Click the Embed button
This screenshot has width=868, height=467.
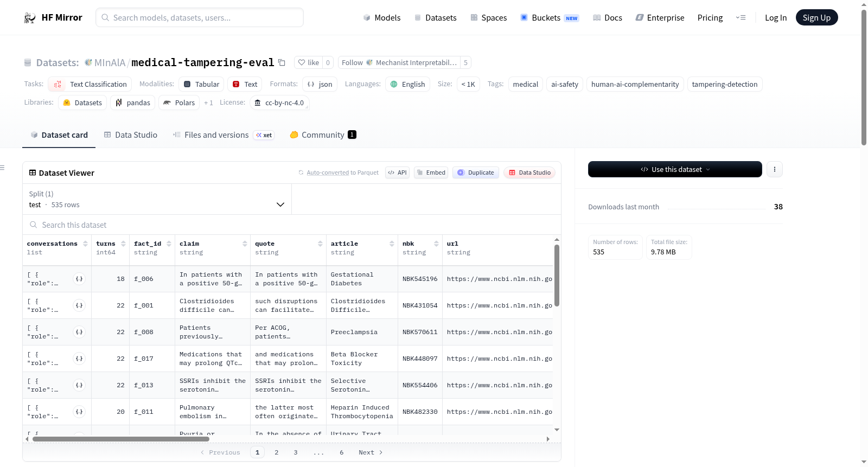pyautogui.click(x=431, y=172)
